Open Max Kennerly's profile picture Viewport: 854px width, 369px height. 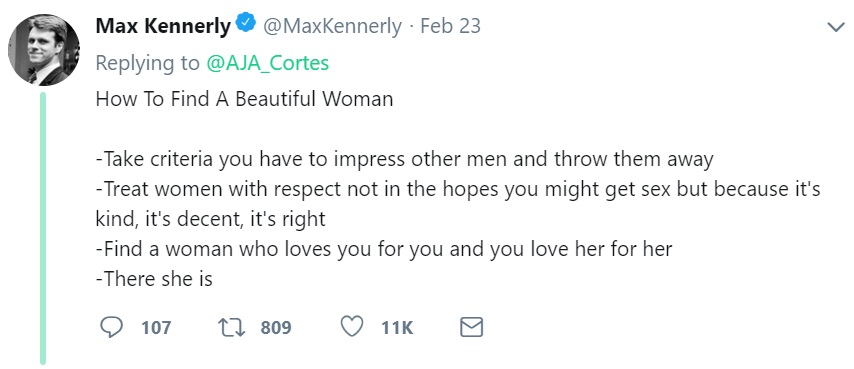[44, 50]
